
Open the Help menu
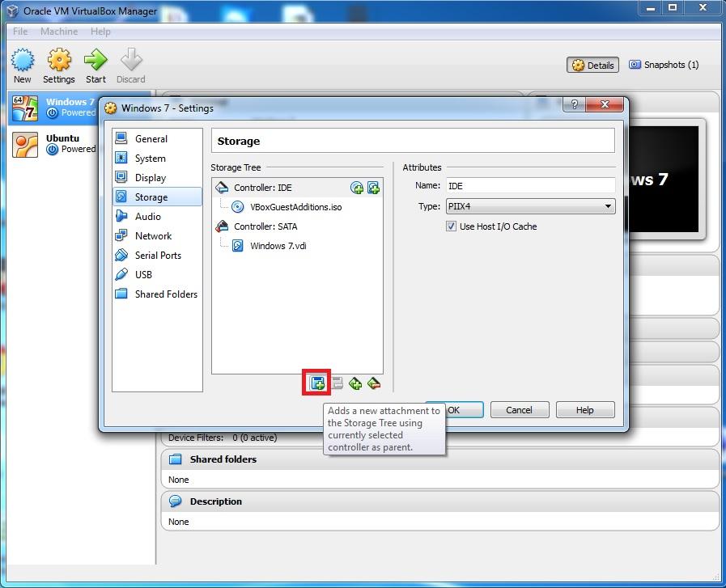(100, 31)
